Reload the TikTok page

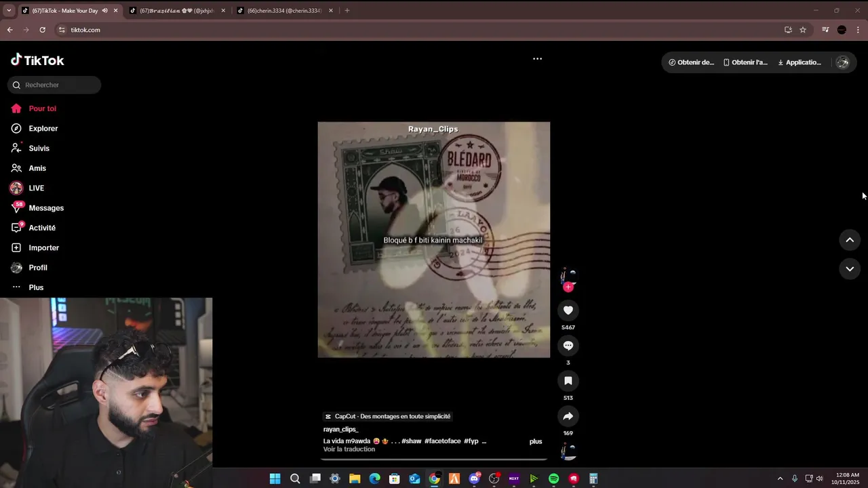42,30
